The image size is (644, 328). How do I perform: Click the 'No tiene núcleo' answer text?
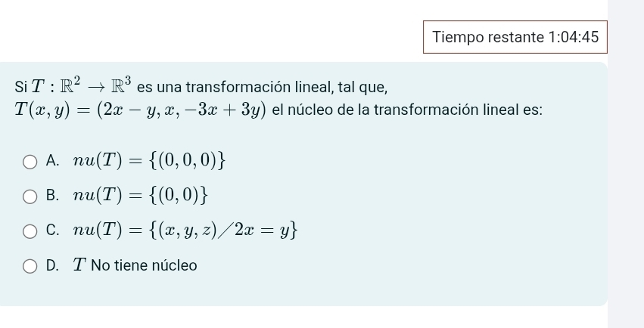(144, 265)
